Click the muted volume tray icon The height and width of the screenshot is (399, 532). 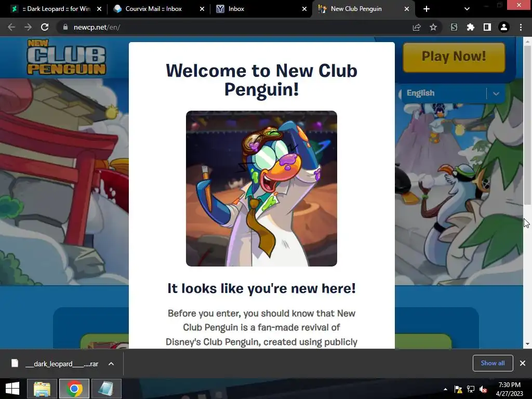pyautogui.click(x=483, y=389)
